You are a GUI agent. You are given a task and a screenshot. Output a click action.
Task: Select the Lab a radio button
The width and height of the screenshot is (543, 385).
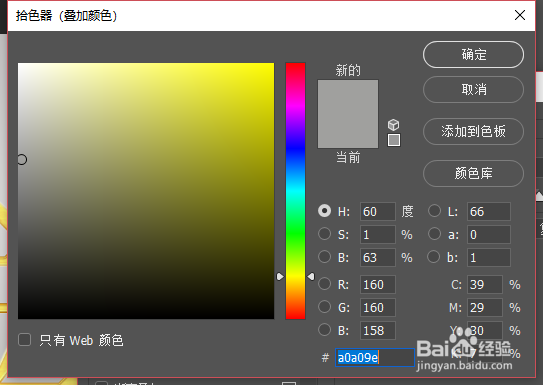(434, 234)
